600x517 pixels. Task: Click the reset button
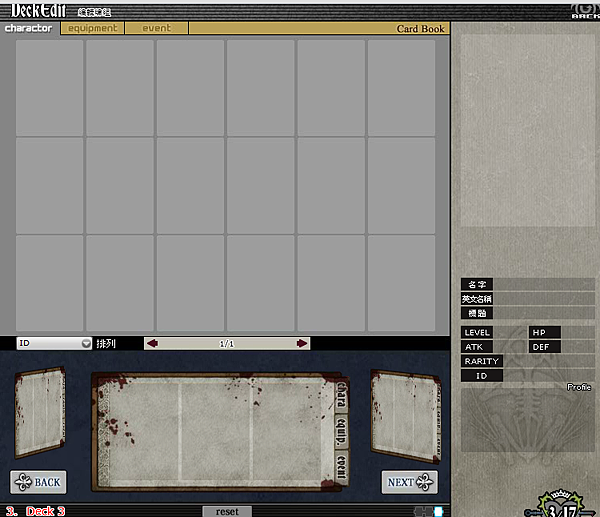tap(227, 511)
